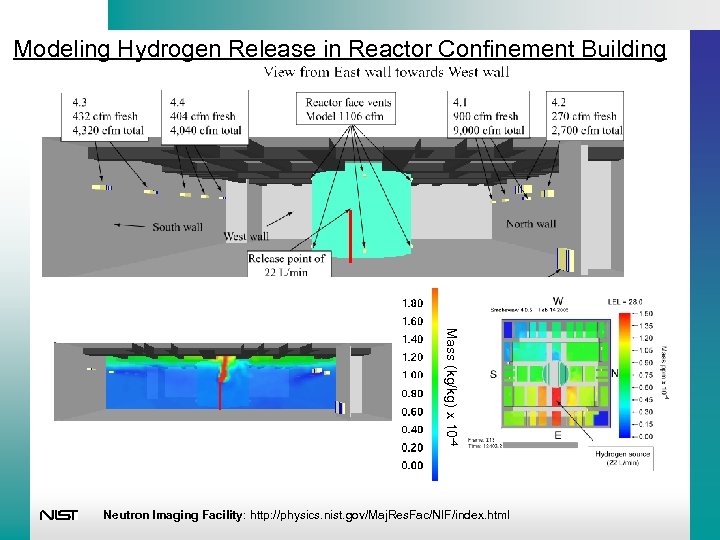720x540 pixels.
Task: Click the 'N' compass label right of floor plan
Action: click(615, 373)
